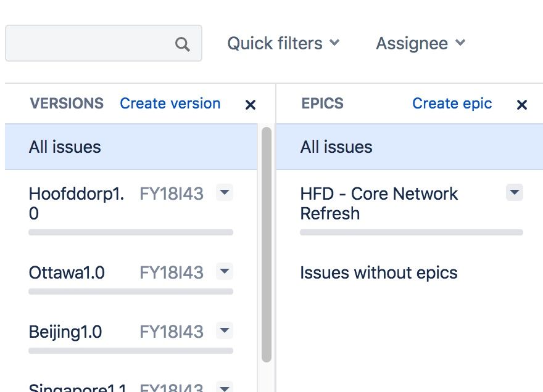
Task: Click the Create epic link
Action: 452,104
